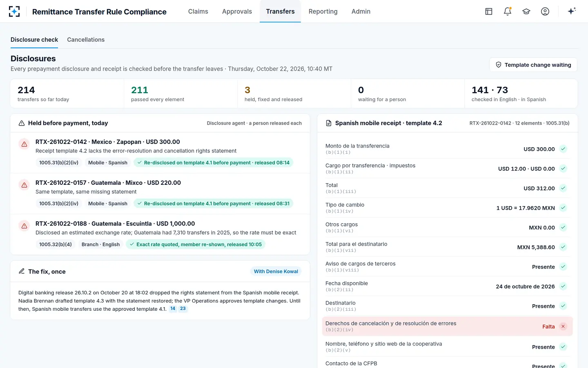Click Re-disclosed on template 4.1 released 08:14 chip

[213, 163]
